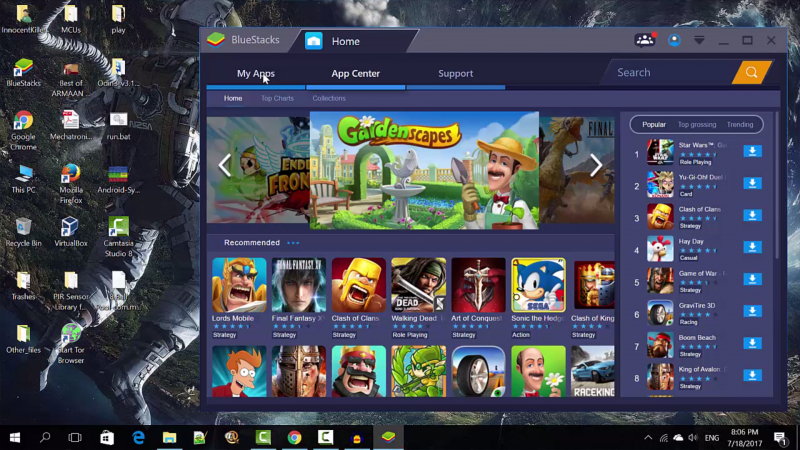
Task: Download Clash of Clans in popular list
Action: [x=752, y=216]
